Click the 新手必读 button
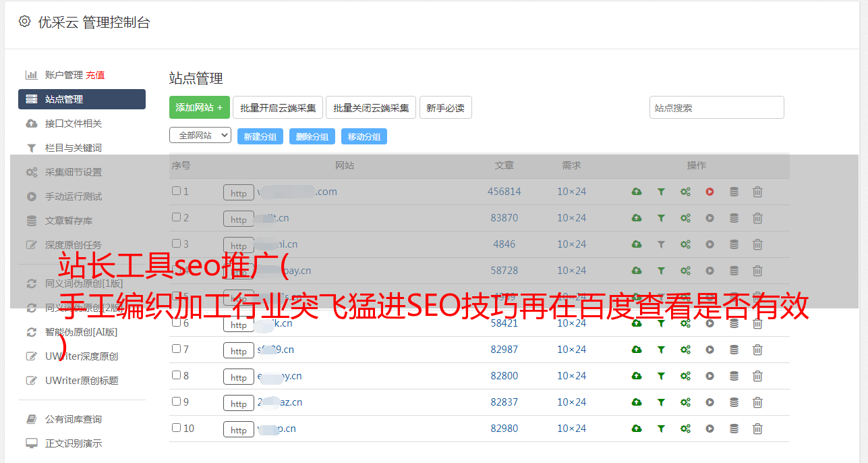 point(445,107)
